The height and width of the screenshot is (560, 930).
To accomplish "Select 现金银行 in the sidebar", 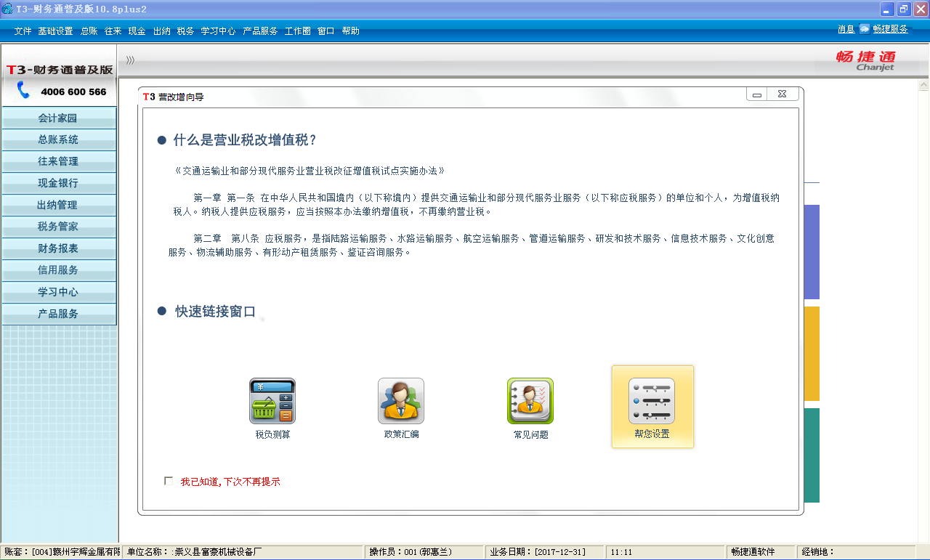I will click(58, 183).
